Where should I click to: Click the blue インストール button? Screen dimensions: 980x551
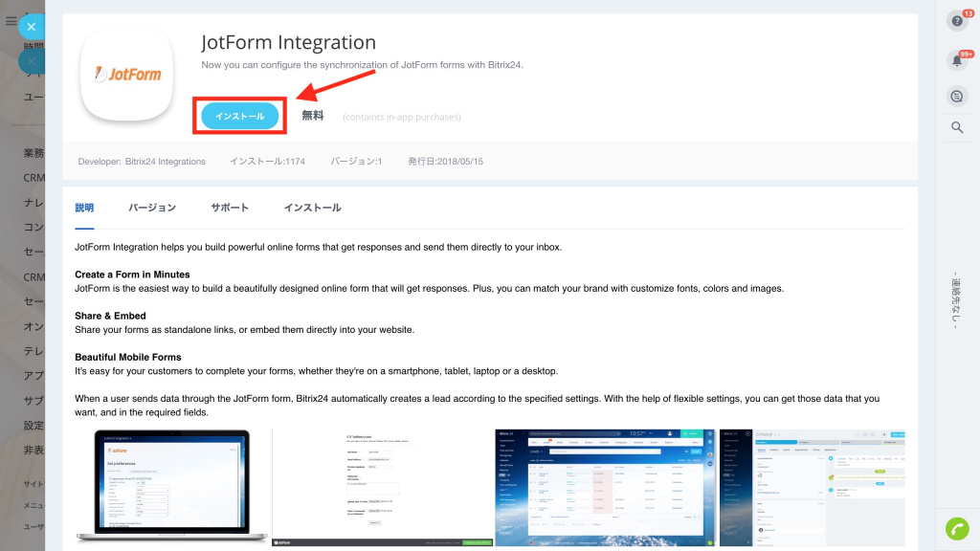pos(239,116)
